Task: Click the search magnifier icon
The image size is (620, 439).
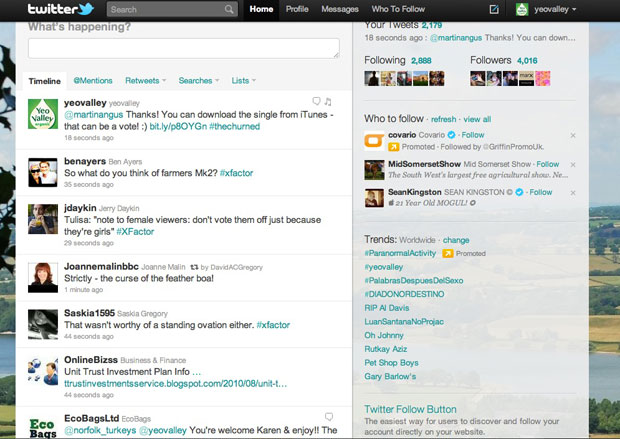Action: click(x=229, y=9)
